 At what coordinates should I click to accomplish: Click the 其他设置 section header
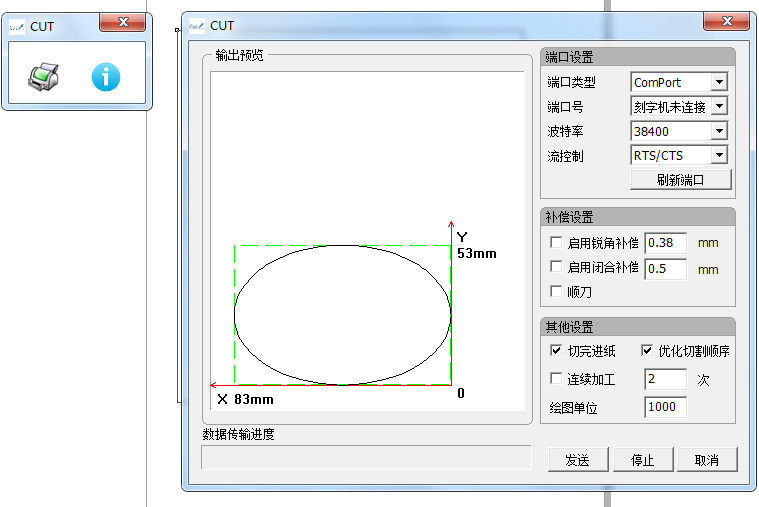(638, 327)
